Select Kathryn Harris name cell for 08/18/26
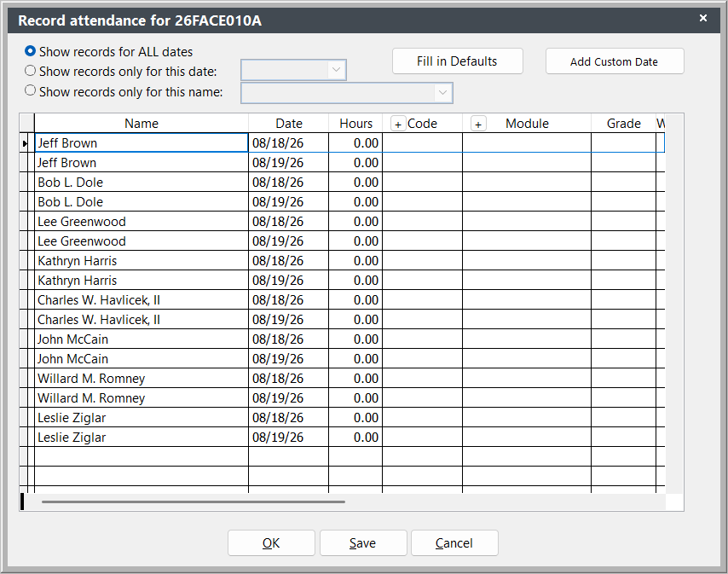 point(142,260)
